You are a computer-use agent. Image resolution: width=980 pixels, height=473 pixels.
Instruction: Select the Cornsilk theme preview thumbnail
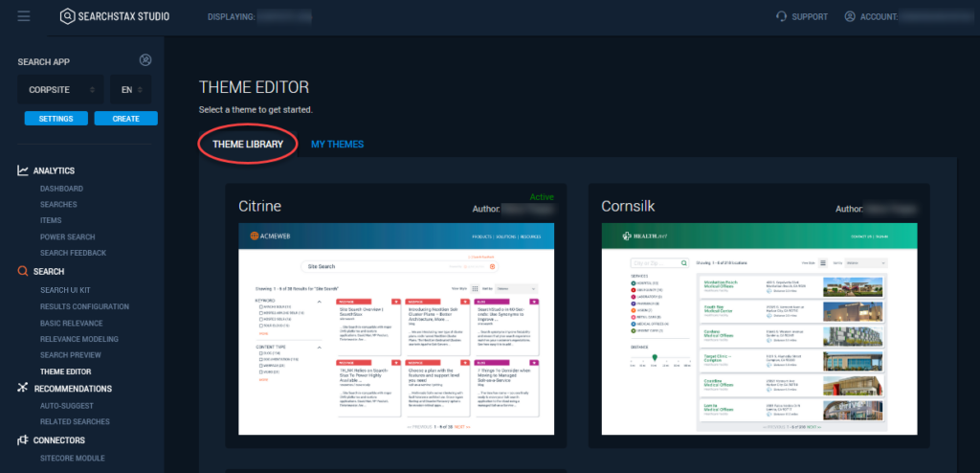coord(759,330)
